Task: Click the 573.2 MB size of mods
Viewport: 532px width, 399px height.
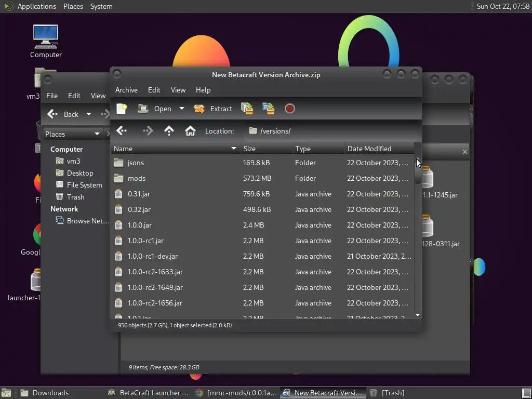Action: (x=257, y=179)
